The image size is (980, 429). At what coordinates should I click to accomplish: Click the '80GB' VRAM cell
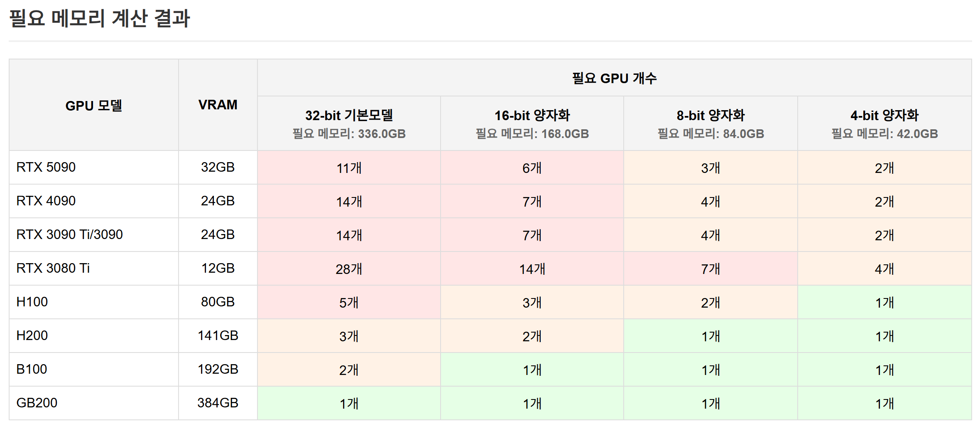218,302
